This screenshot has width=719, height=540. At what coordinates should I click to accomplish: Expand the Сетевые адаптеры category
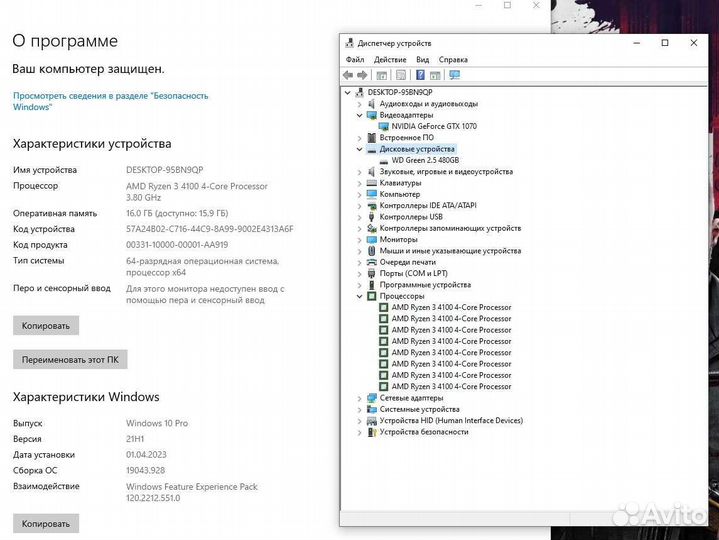360,398
